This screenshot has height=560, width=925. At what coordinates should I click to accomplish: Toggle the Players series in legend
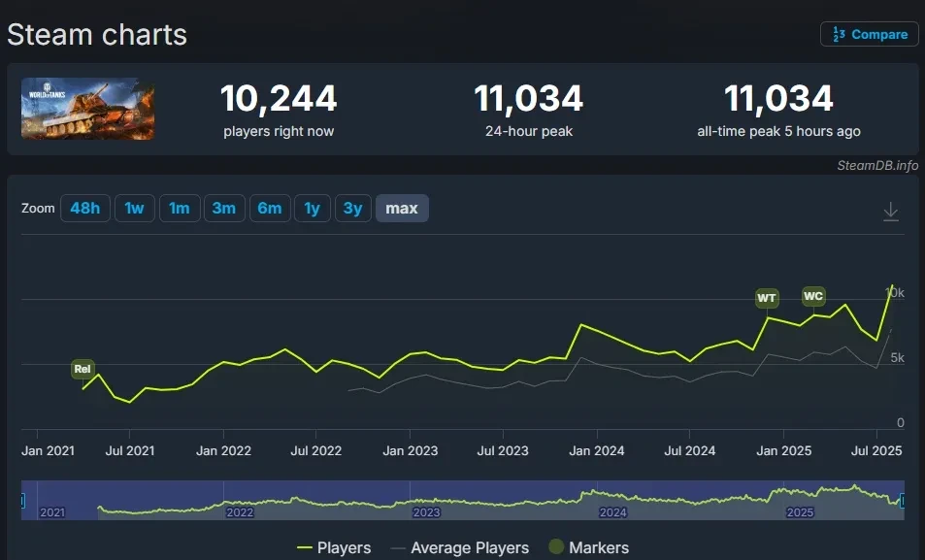(334, 547)
